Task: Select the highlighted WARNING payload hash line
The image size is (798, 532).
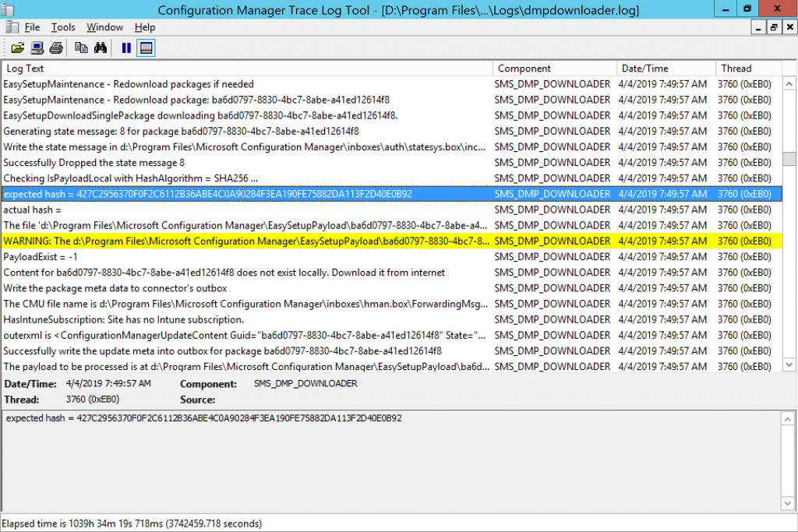Action: tap(234, 241)
